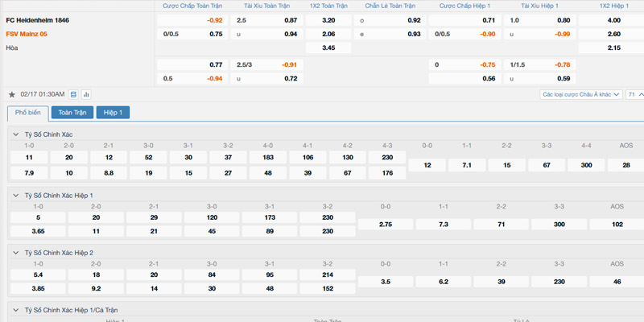
Task: Select second-half correct score 1-0 at 5.4
Action: 38,275
